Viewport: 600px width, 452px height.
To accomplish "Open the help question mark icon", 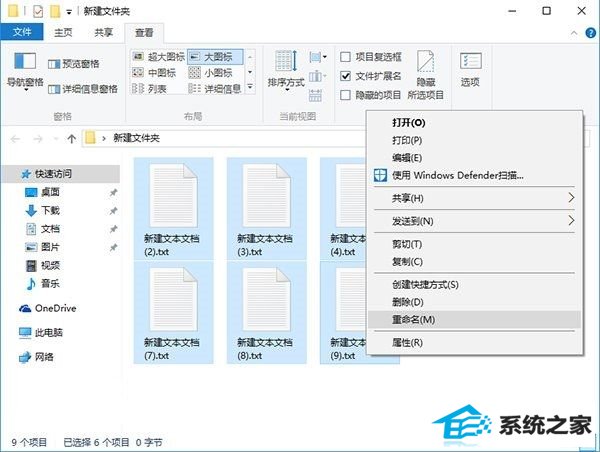I will pos(590,33).
